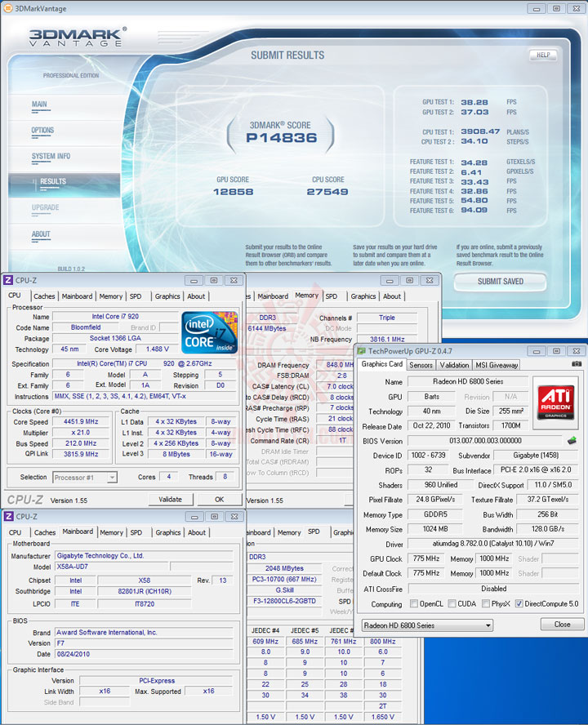Switch to the Validation tab in GPU-Z
This screenshot has width=588, height=725.
(454, 365)
